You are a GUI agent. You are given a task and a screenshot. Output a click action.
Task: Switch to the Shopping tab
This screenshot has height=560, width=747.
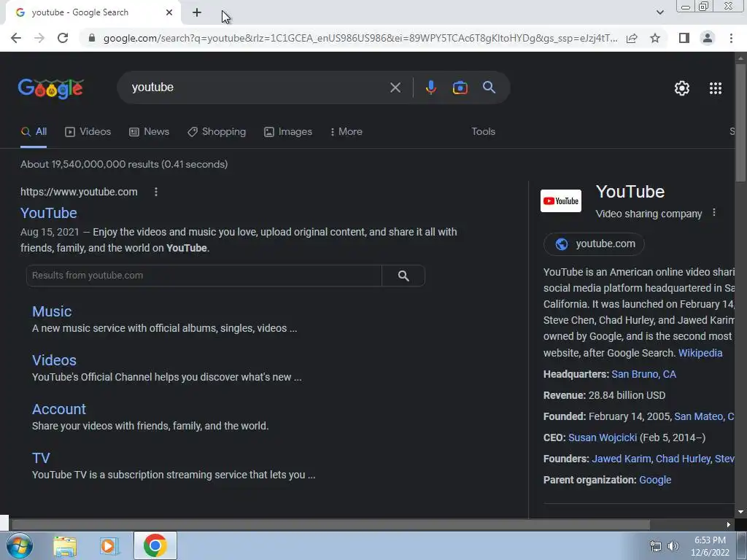pos(217,132)
